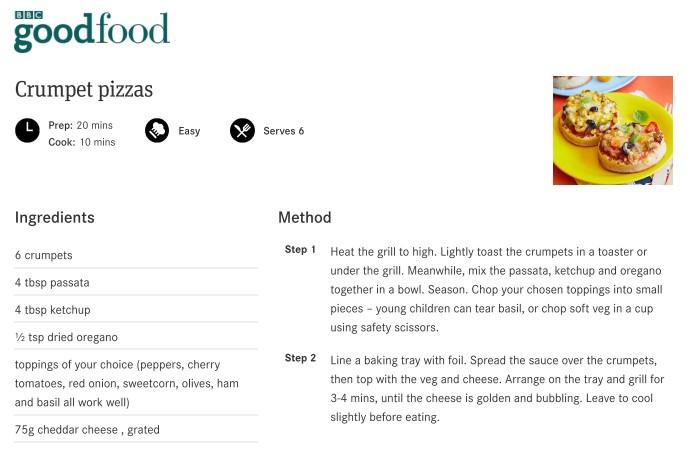The width and height of the screenshot is (696, 467).
Task: Click the Step 2 label
Action: pyautogui.click(x=301, y=358)
